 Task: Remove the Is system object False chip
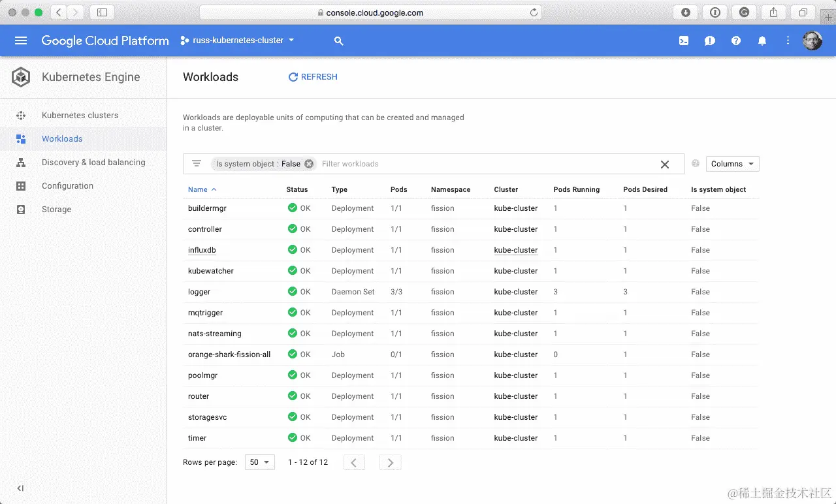pos(309,164)
